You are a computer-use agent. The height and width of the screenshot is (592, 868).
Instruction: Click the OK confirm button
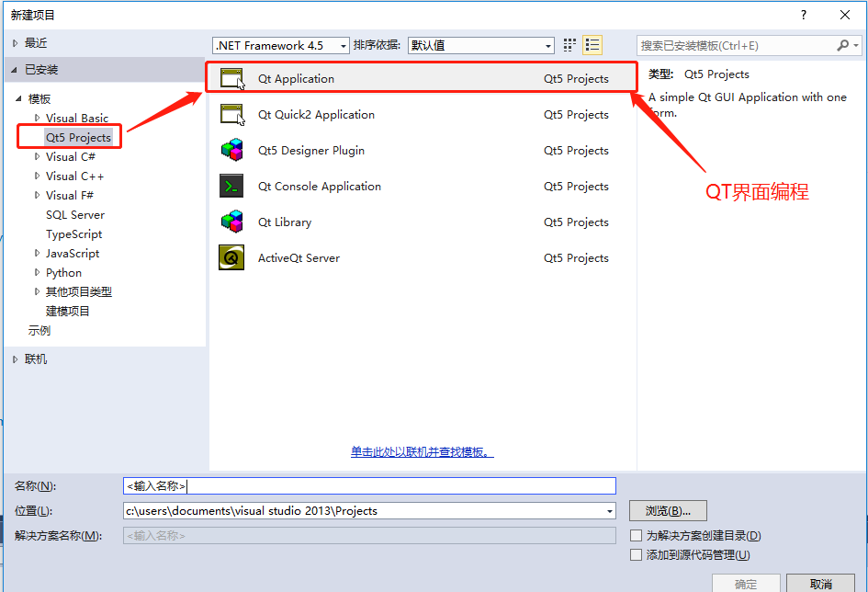click(746, 584)
